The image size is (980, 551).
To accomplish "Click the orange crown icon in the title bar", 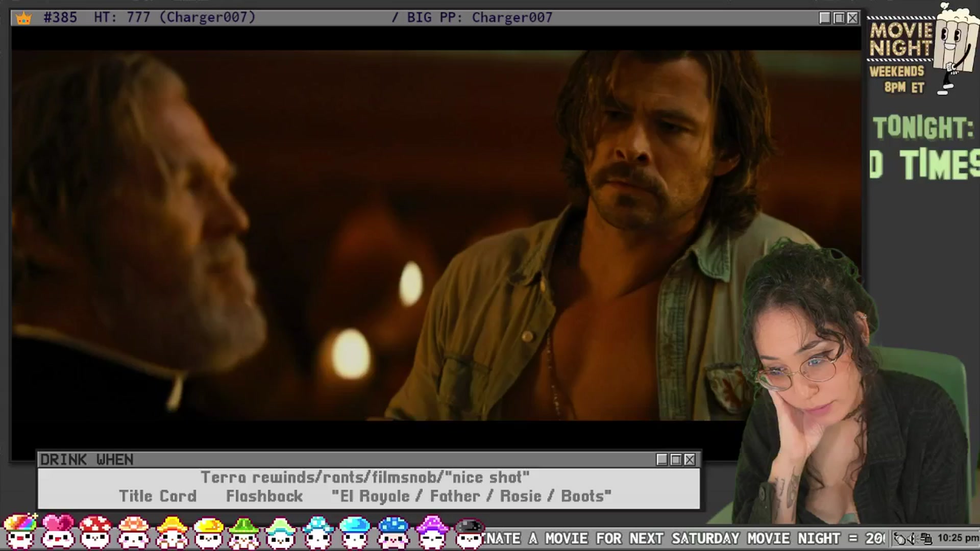I will point(23,18).
